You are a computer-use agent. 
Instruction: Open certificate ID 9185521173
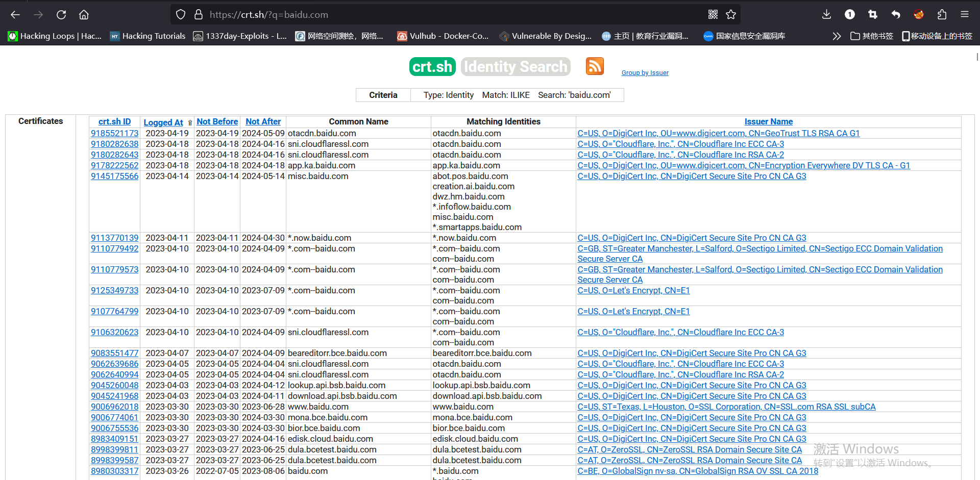[115, 133]
